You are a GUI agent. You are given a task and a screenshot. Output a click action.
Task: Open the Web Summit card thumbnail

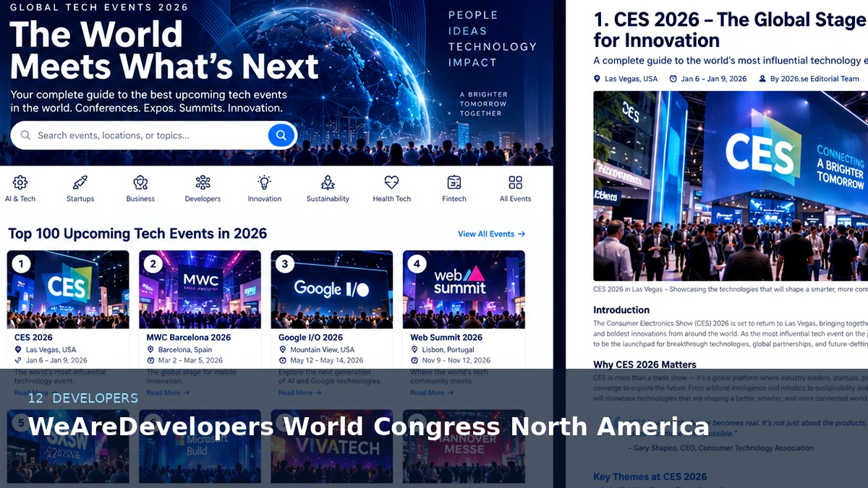(464, 289)
